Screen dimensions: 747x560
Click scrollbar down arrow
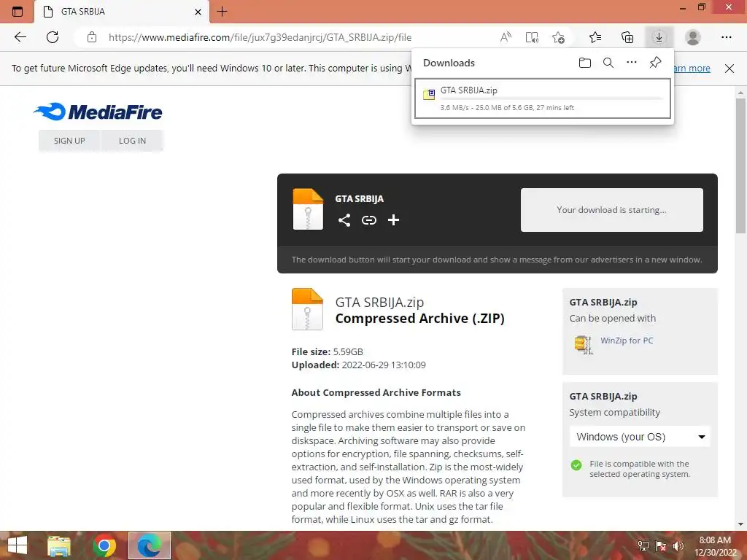[740, 524]
